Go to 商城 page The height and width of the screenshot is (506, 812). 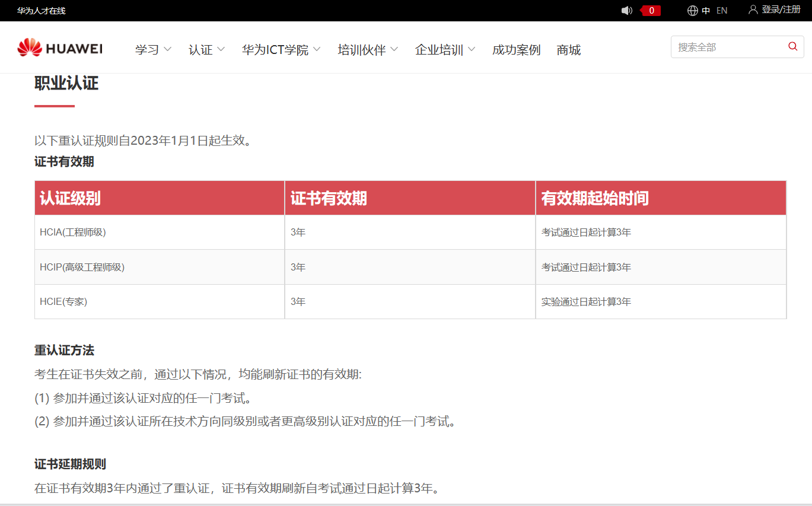(x=569, y=50)
